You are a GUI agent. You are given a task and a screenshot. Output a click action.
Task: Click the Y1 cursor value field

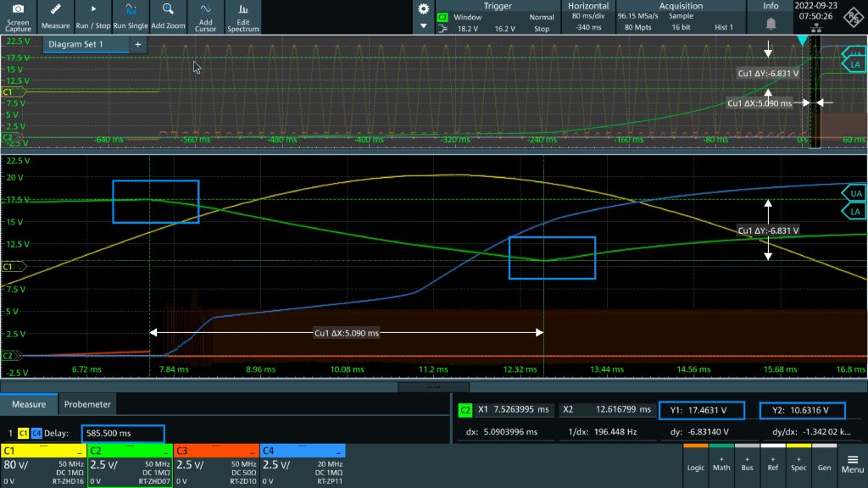coord(701,410)
